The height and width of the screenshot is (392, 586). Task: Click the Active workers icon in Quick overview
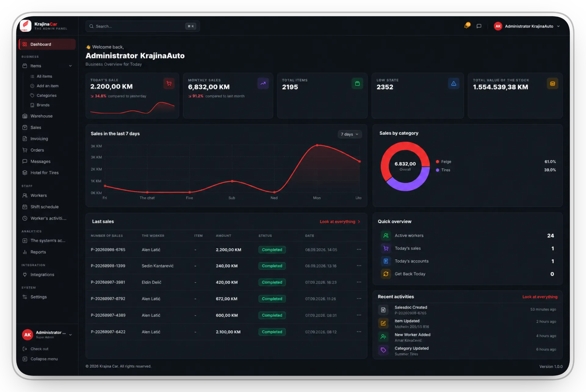[x=386, y=235]
